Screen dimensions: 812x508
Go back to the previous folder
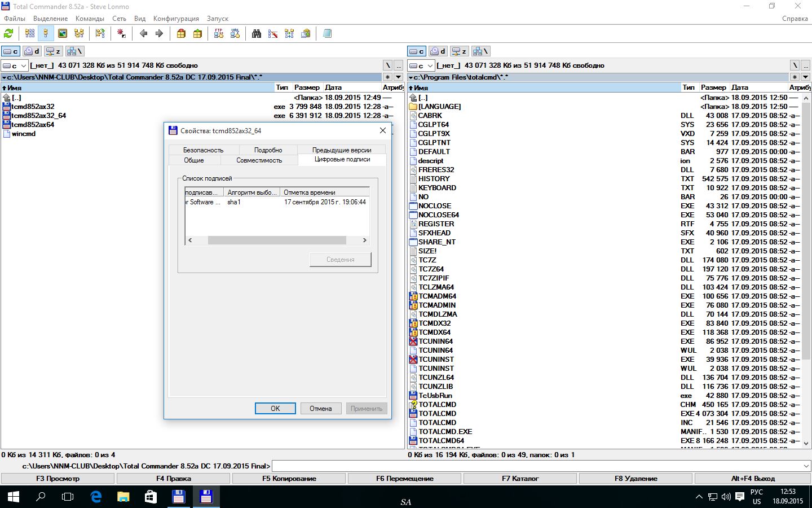[143, 34]
